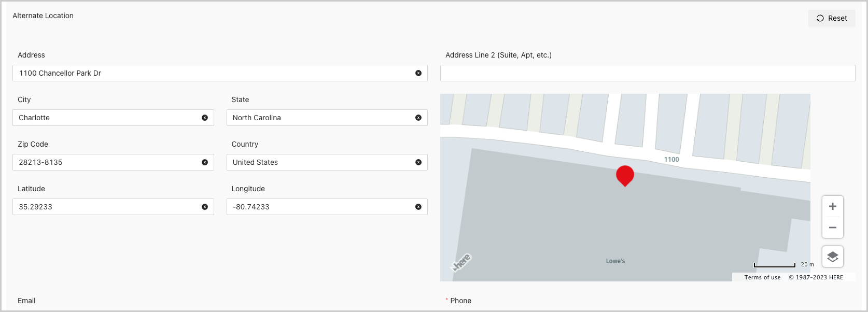This screenshot has height=312, width=868.
Task: Clear the Zip Code field X icon
Action: click(x=205, y=162)
